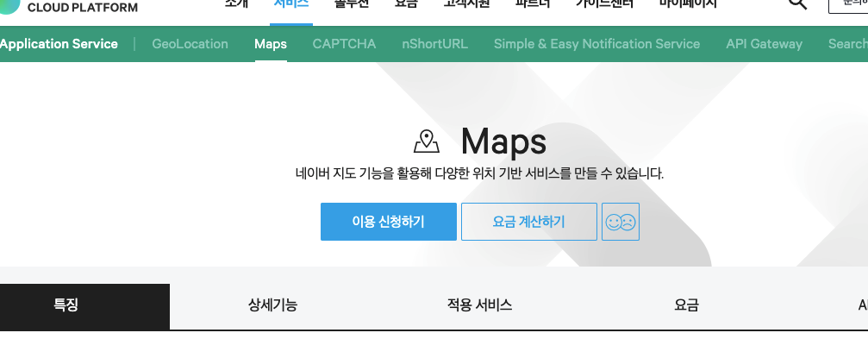Open the GeoLocation service tab
Viewport: 868px width, 358px height.
(x=190, y=44)
